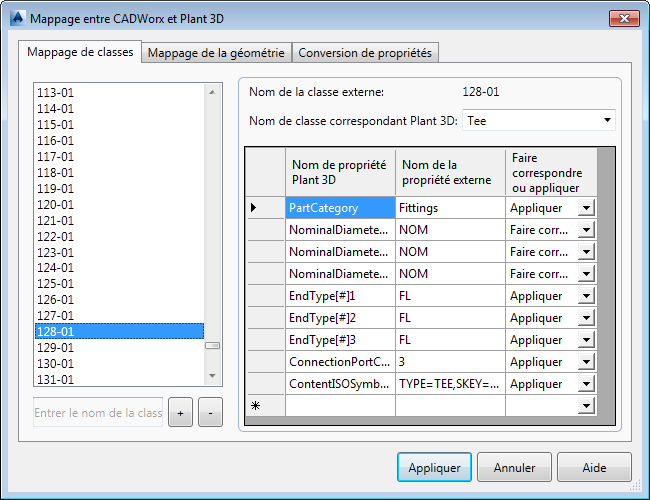
Task: Select class 122-01 in the list
Action: click(x=119, y=236)
